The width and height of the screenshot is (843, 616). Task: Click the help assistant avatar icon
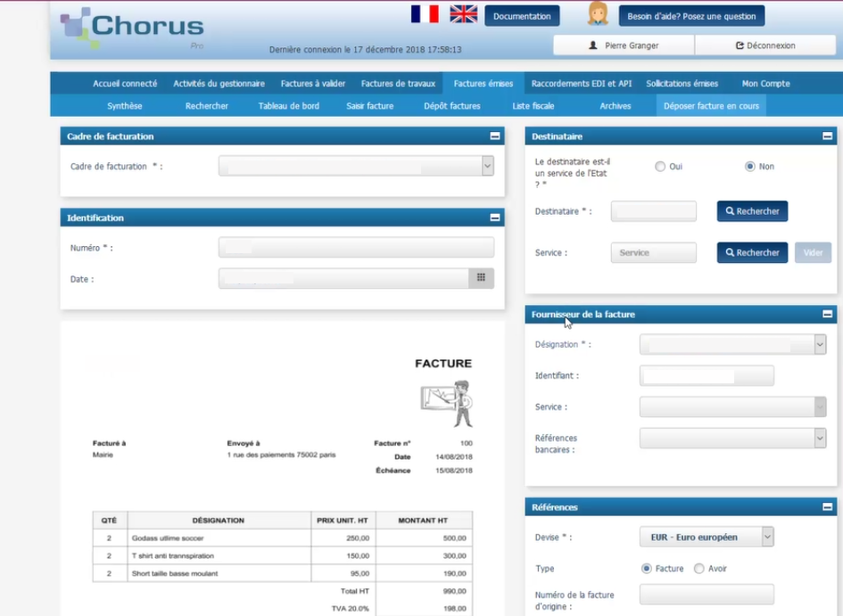click(x=598, y=14)
